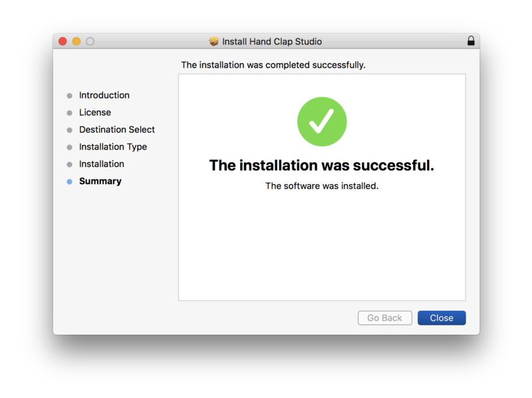
Task: Click the blue bullet beside Summary
Action: pyautogui.click(x=69, y=181)
